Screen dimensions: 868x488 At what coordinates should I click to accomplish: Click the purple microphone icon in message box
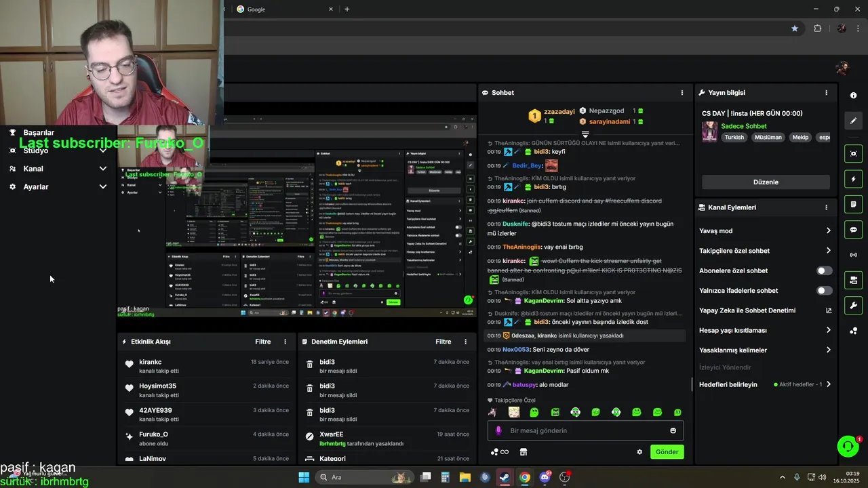(x=498, y=430)
